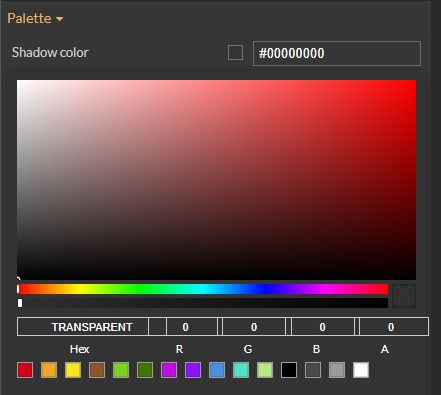
Task: Choose the black preset swatch
Action: [x=289, y=370]
